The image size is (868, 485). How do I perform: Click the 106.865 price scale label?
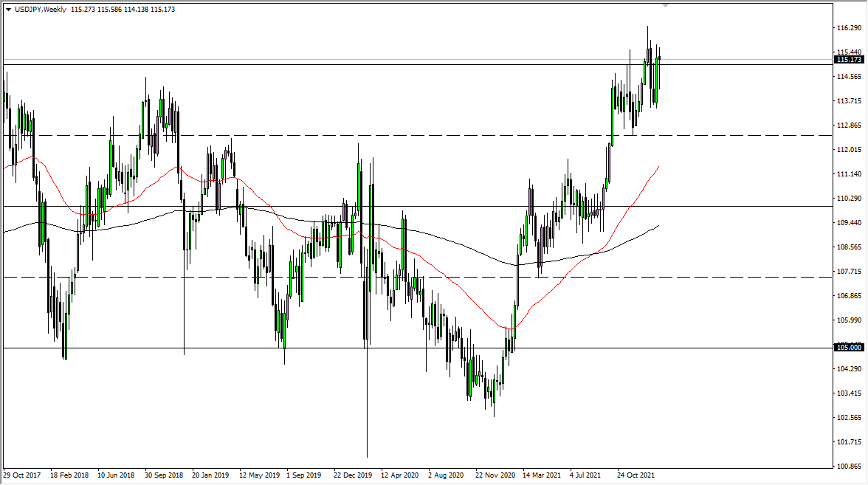click(849, 295)
